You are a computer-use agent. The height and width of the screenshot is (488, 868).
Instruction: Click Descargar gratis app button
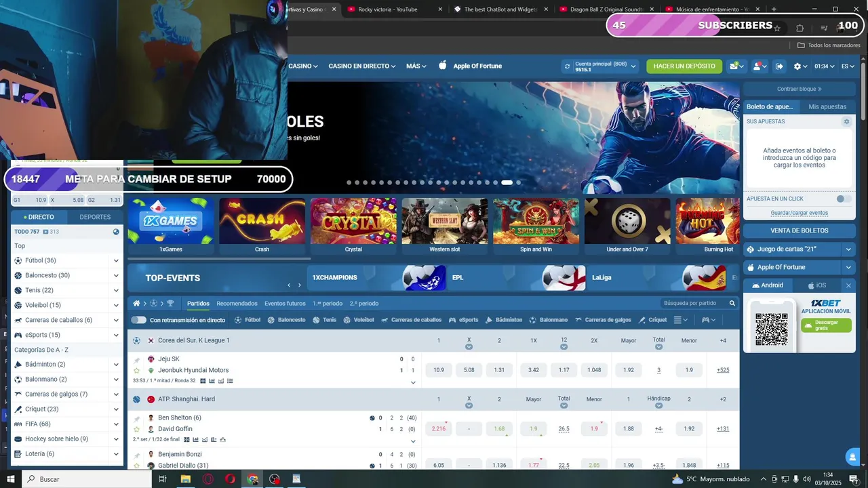point(825,325)
